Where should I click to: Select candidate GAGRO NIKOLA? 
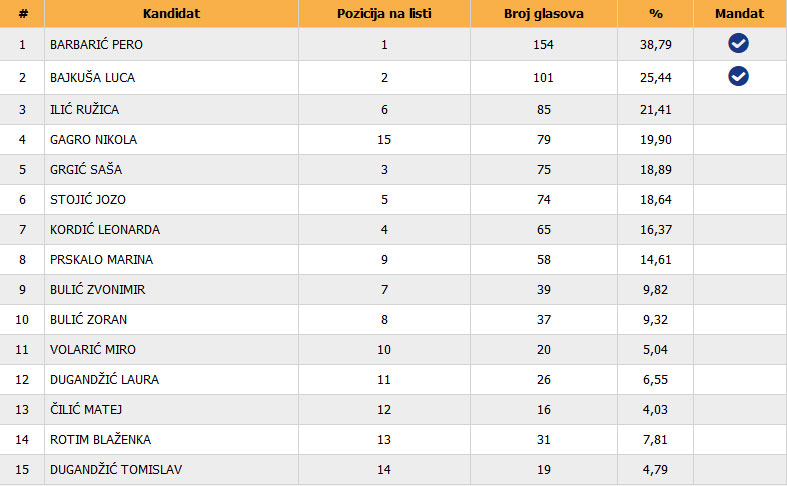pyautogui.click(x=93, y=140)
